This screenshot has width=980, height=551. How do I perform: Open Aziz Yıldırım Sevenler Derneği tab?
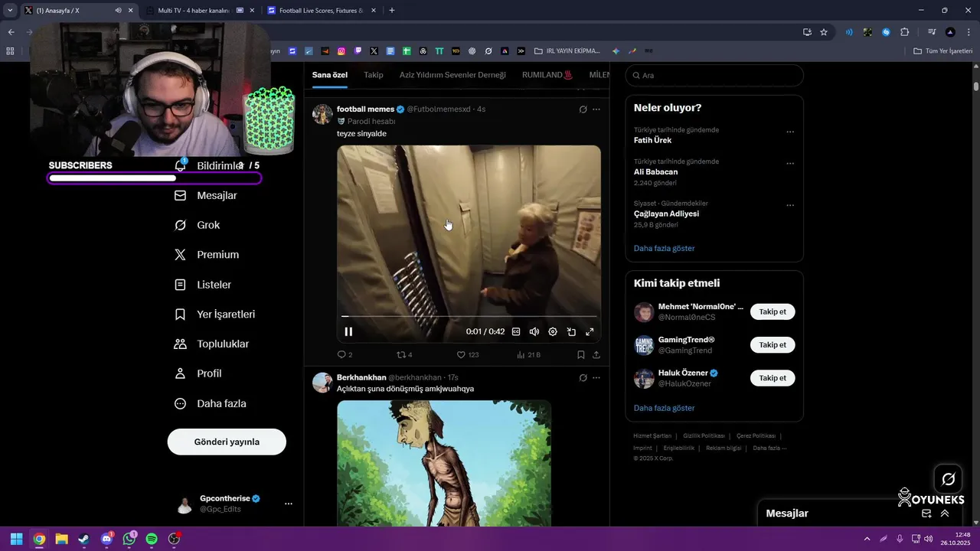(x=452, y=75)
